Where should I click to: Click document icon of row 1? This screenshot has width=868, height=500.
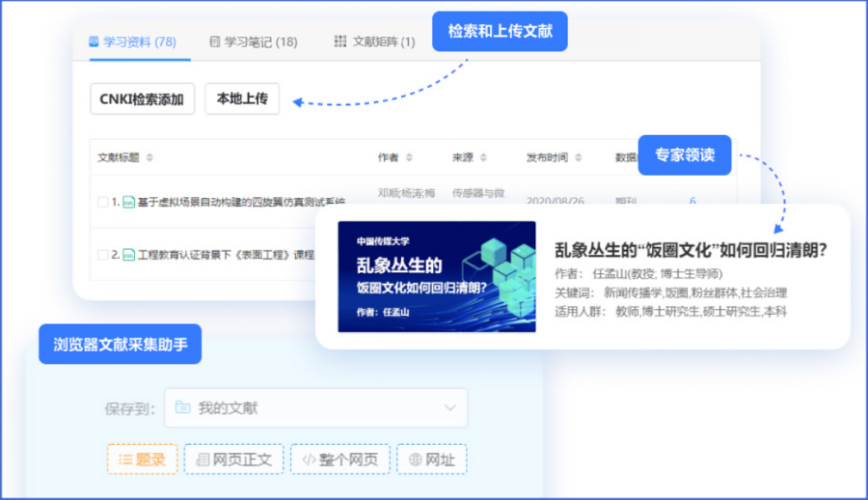[x=128, y=202]
